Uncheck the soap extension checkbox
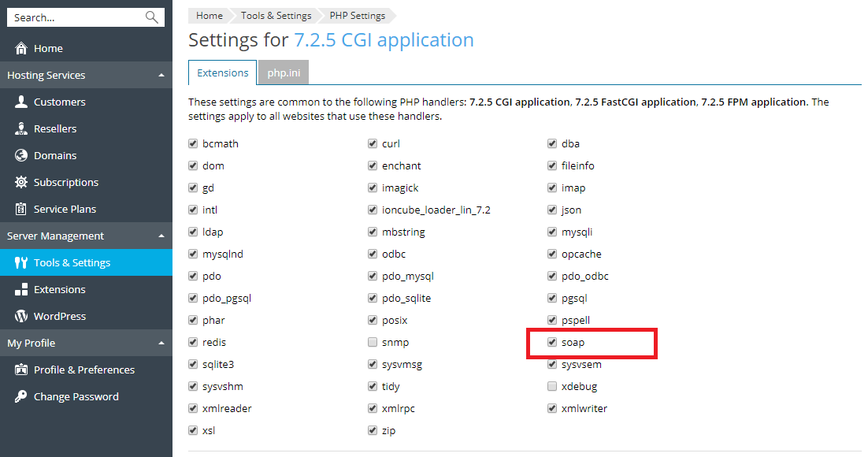Viewport: 868px width, 457px height. click(552, 343)
